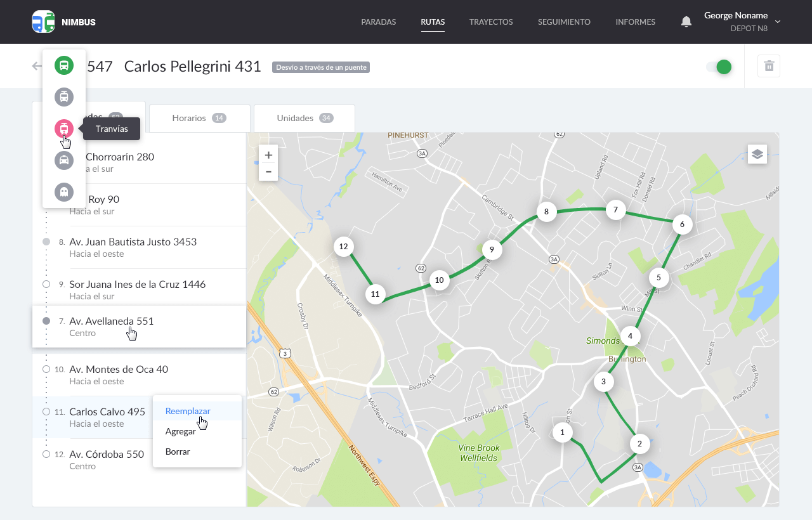Choose Reemplazar in the context menu

[x=188, y=411]
